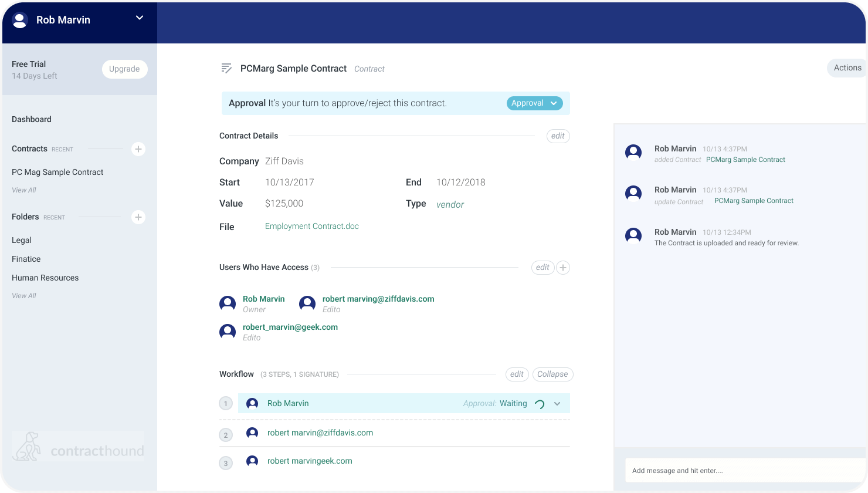This screenshot has width=868, height=493.
Task: Click the Add message input field
Action: [x=745, y=470]
